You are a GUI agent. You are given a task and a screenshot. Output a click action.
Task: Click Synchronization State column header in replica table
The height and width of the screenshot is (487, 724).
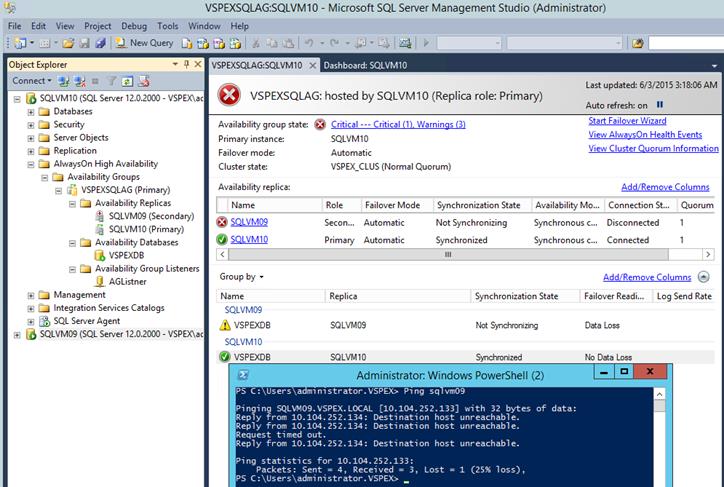coord(482,205)
